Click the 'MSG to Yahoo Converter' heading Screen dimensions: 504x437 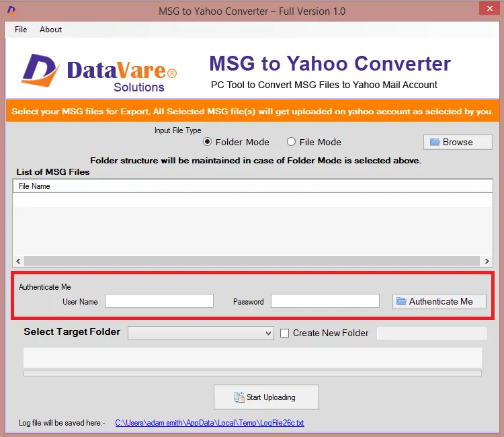[x=330, y=63]
